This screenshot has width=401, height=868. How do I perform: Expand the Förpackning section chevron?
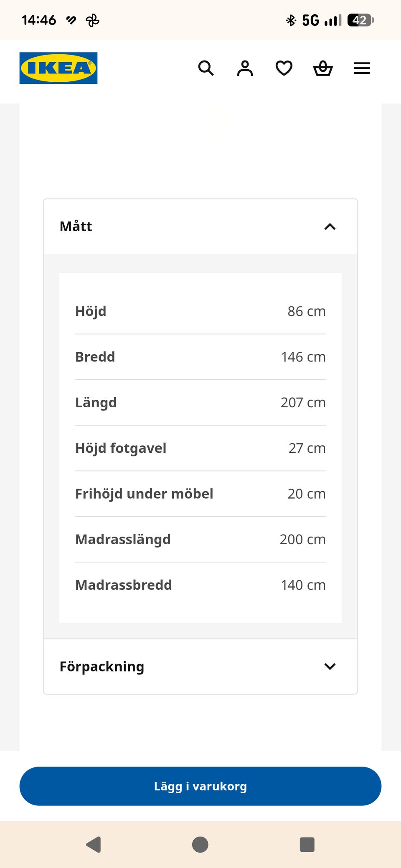tap(330, 666)
